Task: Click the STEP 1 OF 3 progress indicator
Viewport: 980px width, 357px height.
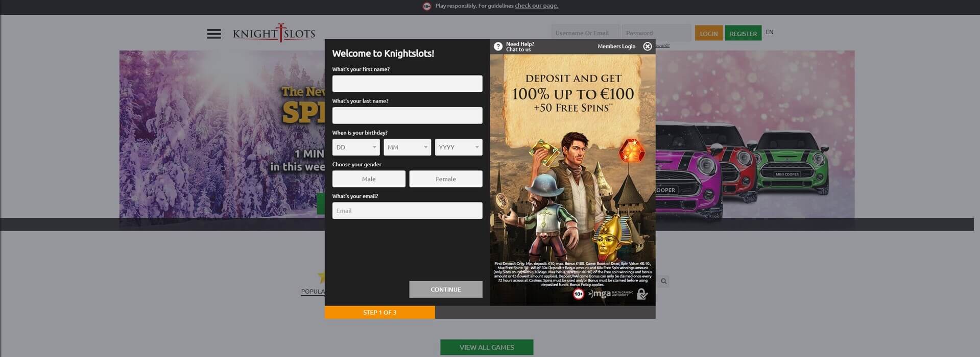Action: click(379, 312)
